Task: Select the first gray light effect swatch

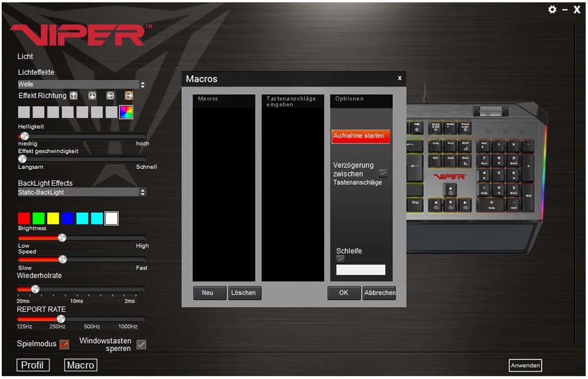Action: coord(24,112)
